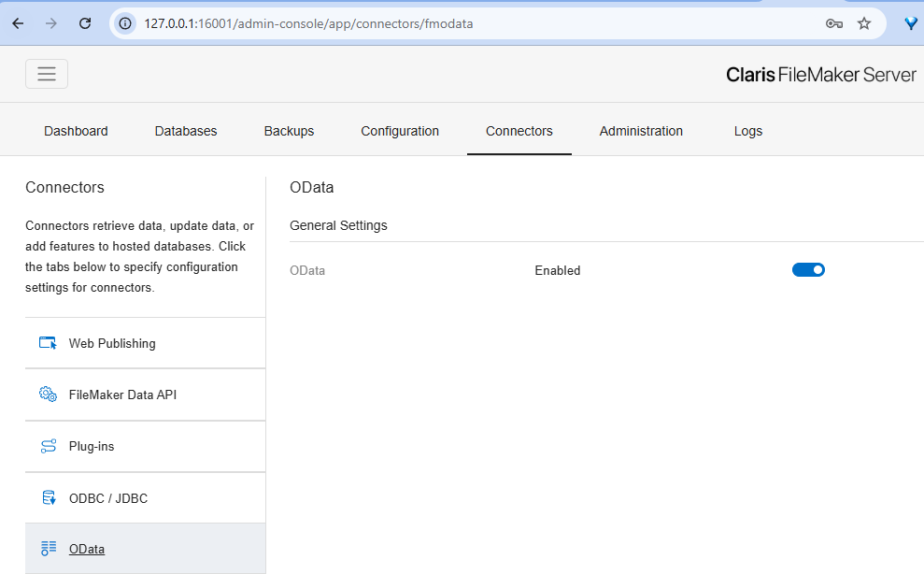Viewport: 924px width, 574px height.
Task: Click the FileMaker Data API gear icon
Action: tap(48, 395)
